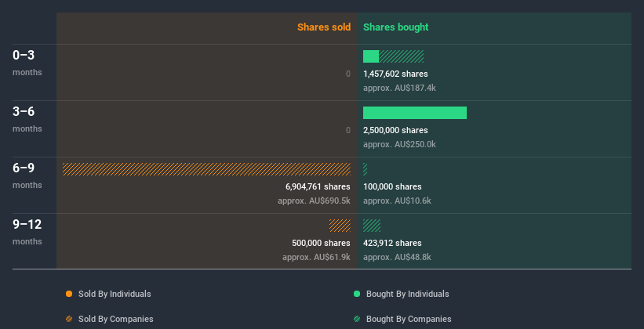Click the 6,904,761 shares value
This screenshot has width=644, height=329.
[318, 186]
